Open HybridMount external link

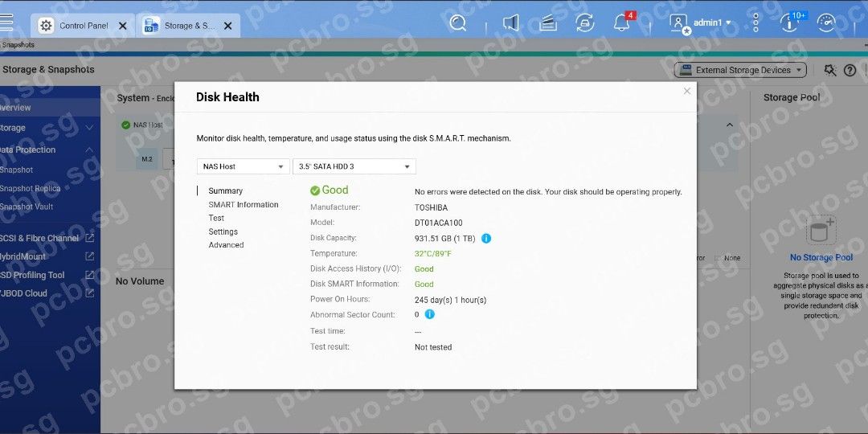pyautogui.click(x=89, y=256)
